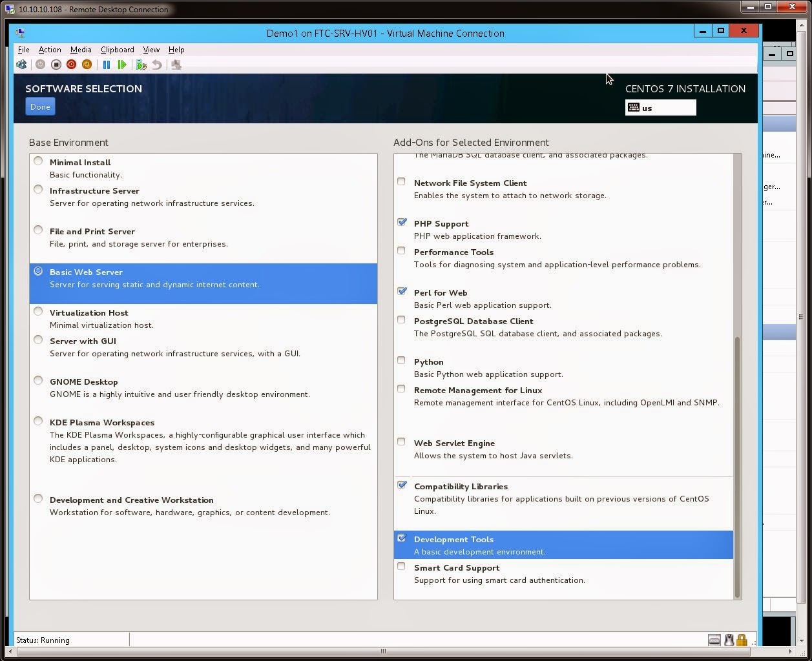Select Development and Creative Workstation radio button
The height and width of the screenshot is (661, 812).
[x=38, y=499]
